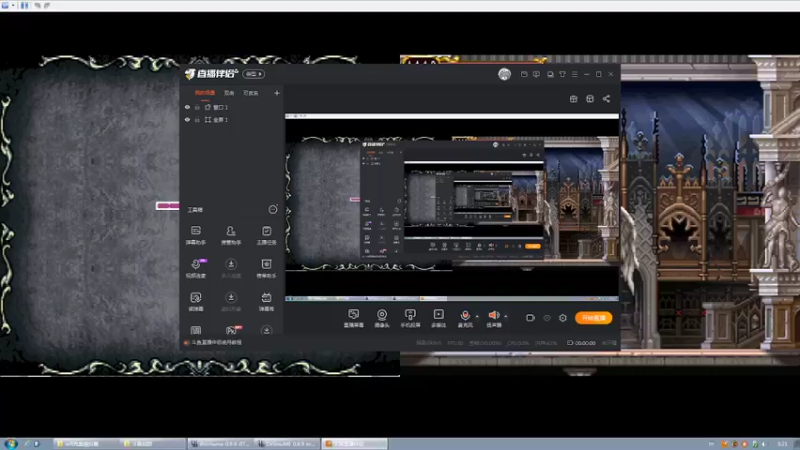
Task: Switch to the second scene tab
Action: [x=229, y=93]
